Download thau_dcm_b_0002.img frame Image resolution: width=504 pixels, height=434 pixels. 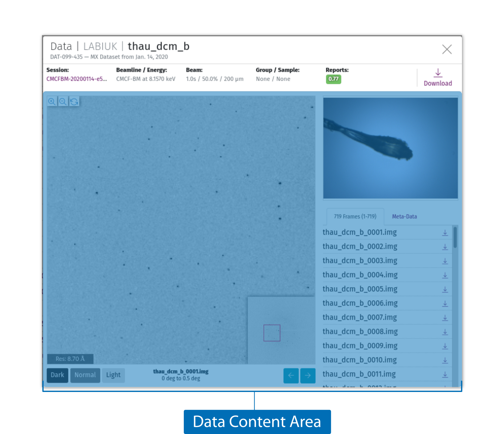[445, 247]
